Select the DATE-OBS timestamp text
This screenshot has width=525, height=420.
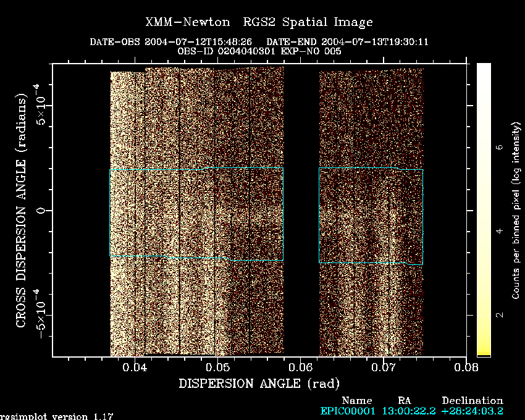[x=170, y=42]
